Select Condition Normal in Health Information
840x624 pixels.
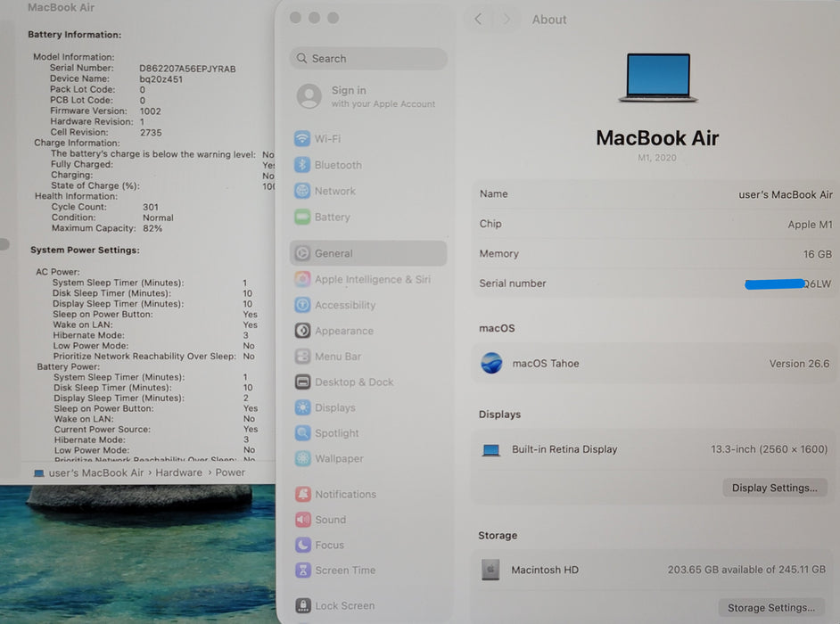pos(158,218)
